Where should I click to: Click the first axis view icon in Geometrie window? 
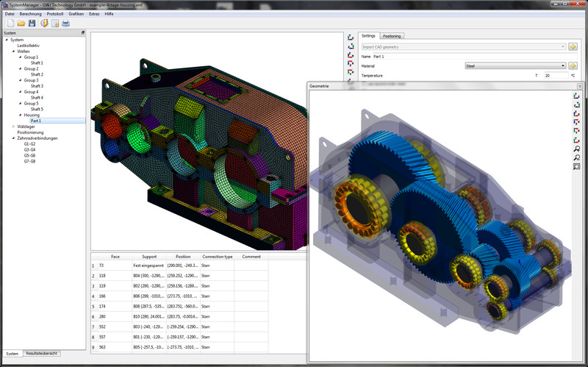click(576, 96)
